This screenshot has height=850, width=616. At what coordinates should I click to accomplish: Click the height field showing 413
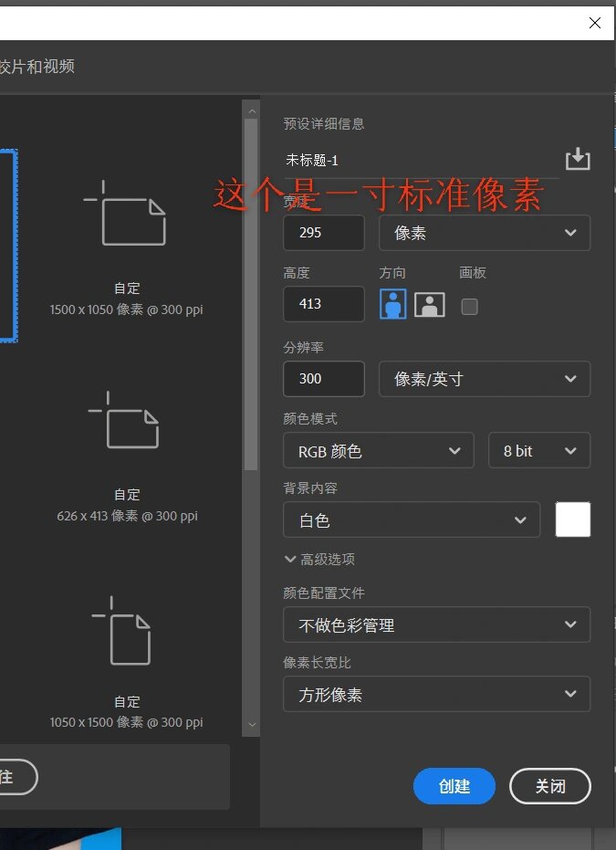tap(323, 303)
